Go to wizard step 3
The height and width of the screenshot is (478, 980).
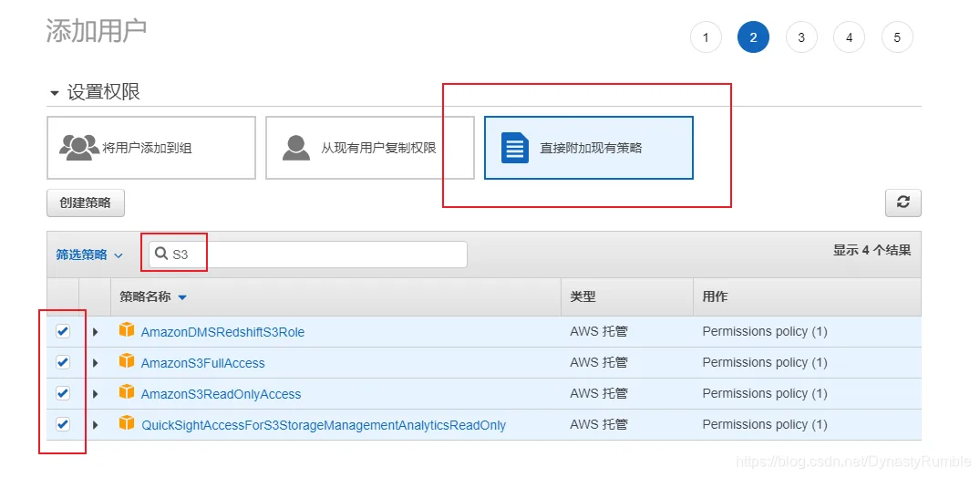(801, 37)
